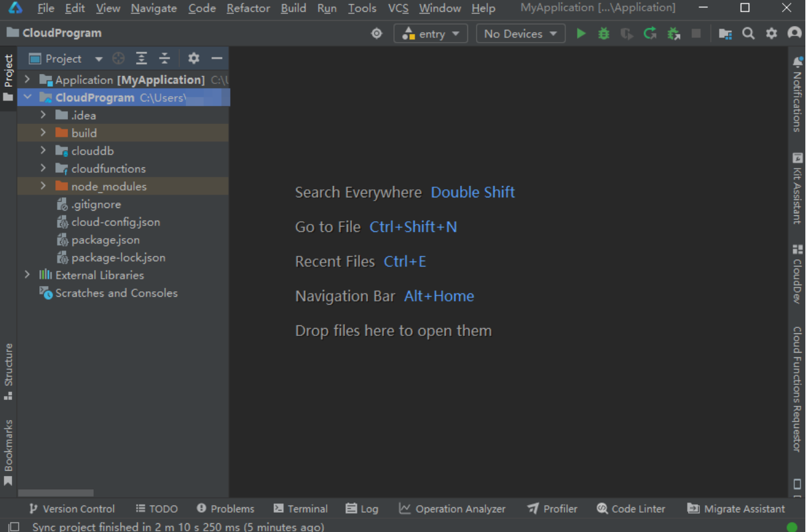Start debugging with the bug icon
Image resolution: width=806 pixels, height=532 pixels.
tap(604, 33)
